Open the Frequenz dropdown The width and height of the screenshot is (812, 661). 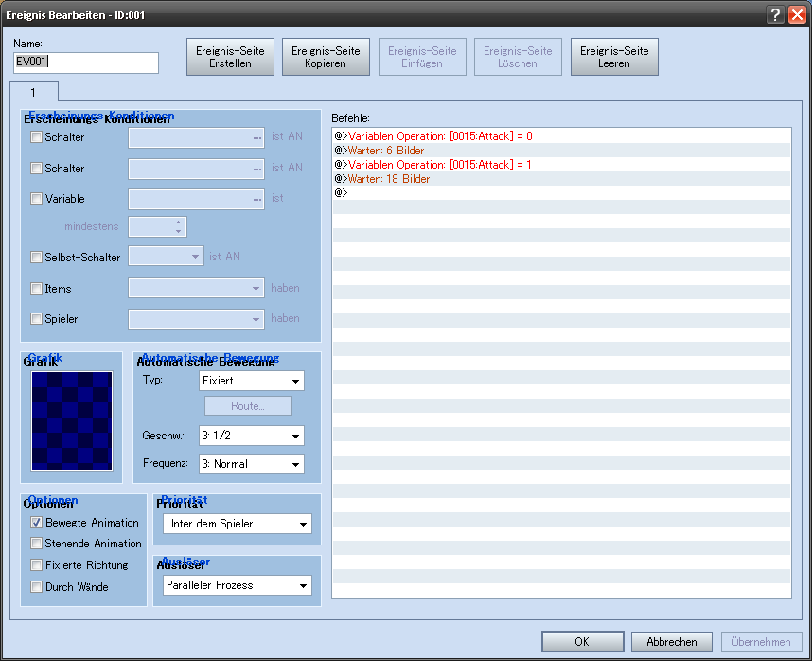pyautogui.click(x=251, y=464)
